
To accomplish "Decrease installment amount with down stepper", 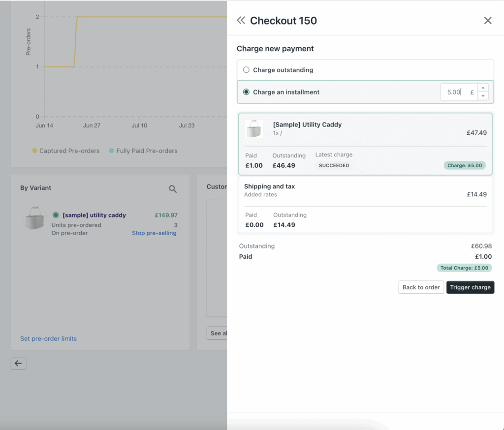I will pyautogui.click(x=483, y=96).
